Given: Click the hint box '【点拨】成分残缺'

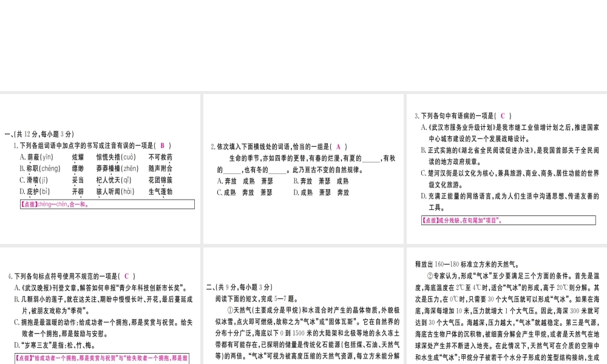Looking at the screenshot, I should point(508,220).
